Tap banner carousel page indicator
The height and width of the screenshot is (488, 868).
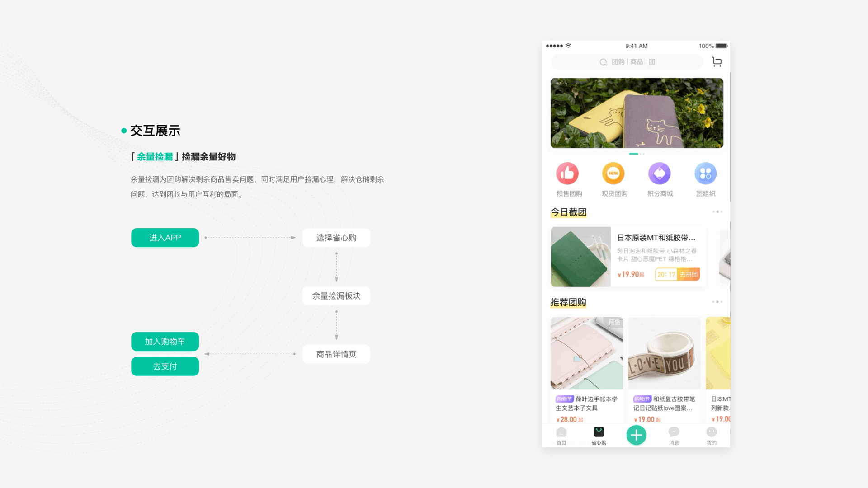click(637, 154)
